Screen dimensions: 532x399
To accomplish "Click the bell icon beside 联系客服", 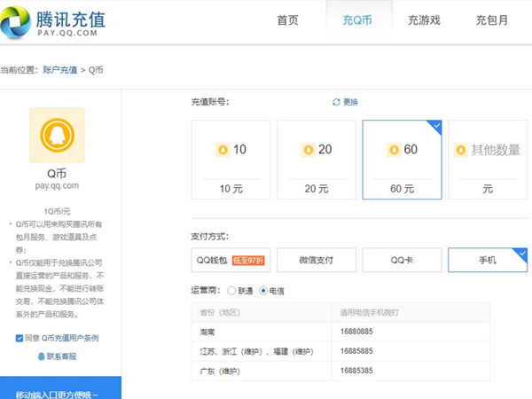I will [42, 356].
